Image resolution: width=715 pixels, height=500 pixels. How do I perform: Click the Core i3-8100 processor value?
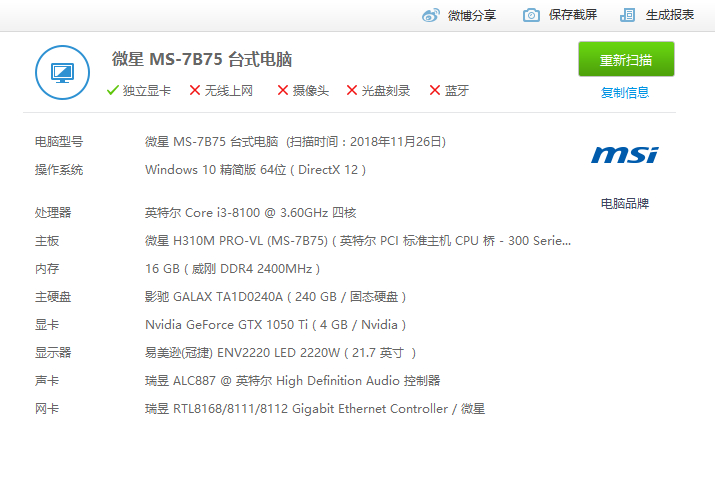[x=250, y=212]
